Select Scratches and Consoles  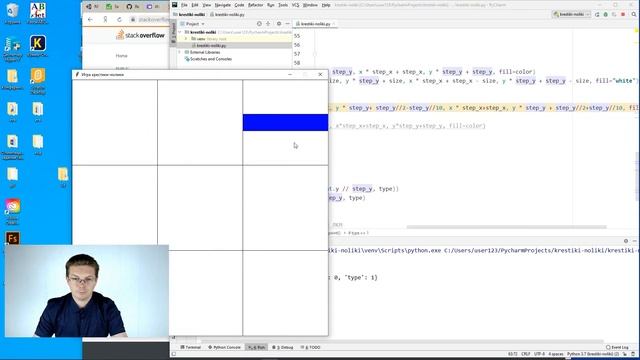(211, 59)
